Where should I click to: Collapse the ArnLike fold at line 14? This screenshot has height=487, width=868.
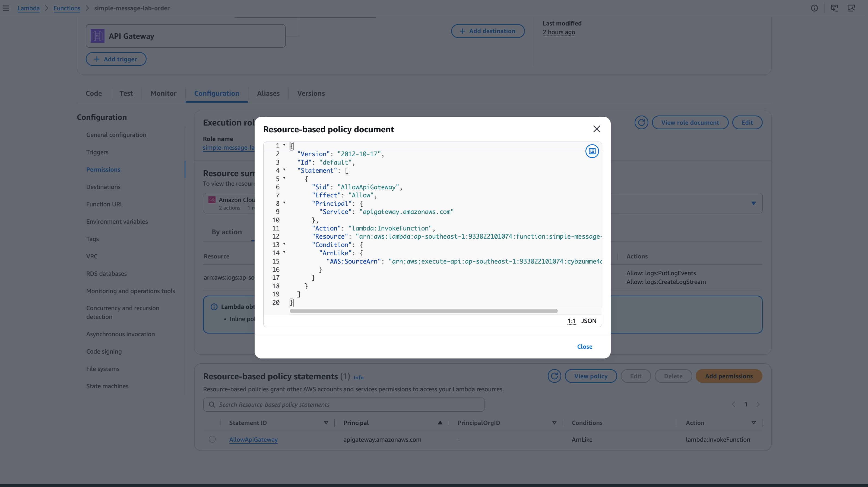point(284,252)
